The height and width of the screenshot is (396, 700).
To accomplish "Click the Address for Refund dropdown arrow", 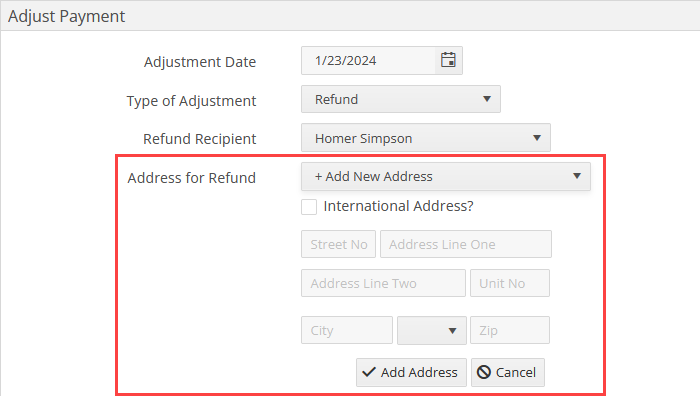I will (x=577, y=176).
